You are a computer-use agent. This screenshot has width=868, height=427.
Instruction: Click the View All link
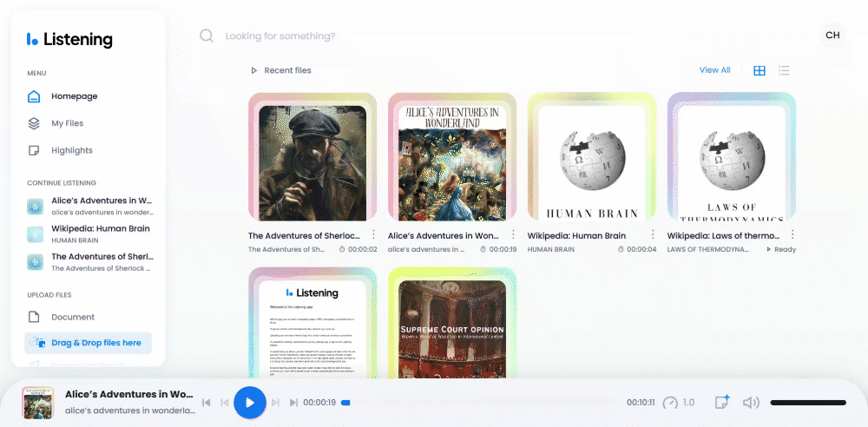[x=714, y=69]
